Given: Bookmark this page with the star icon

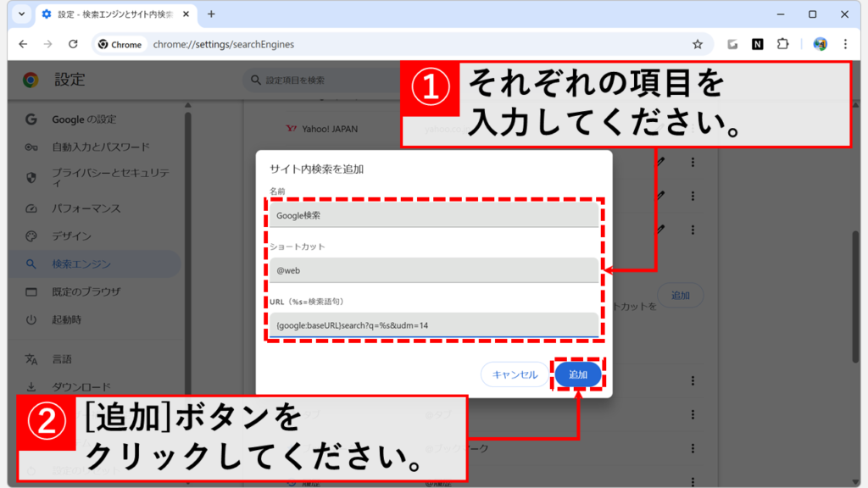Looking at the screenshot, I should pyautogui.click(x=698, y=44).
